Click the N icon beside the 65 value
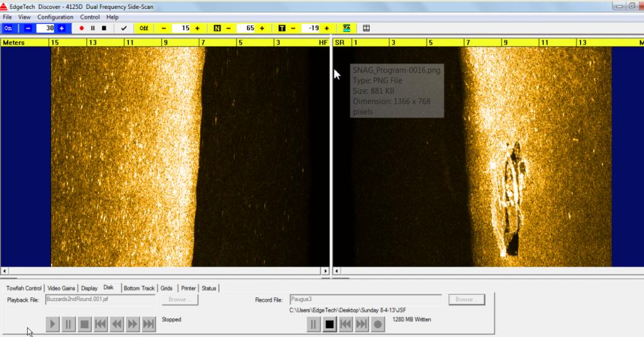 tap(218, 28)
